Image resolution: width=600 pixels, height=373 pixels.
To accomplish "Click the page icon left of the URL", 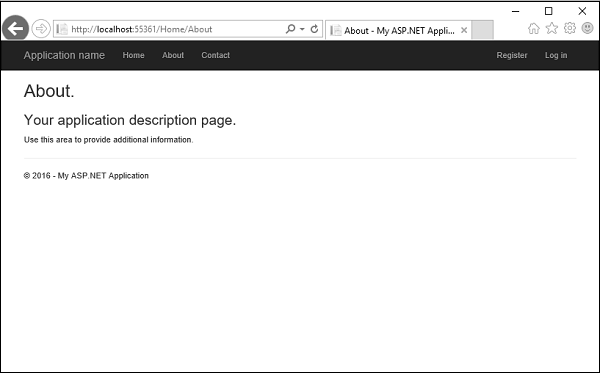I will coord(62,29).
